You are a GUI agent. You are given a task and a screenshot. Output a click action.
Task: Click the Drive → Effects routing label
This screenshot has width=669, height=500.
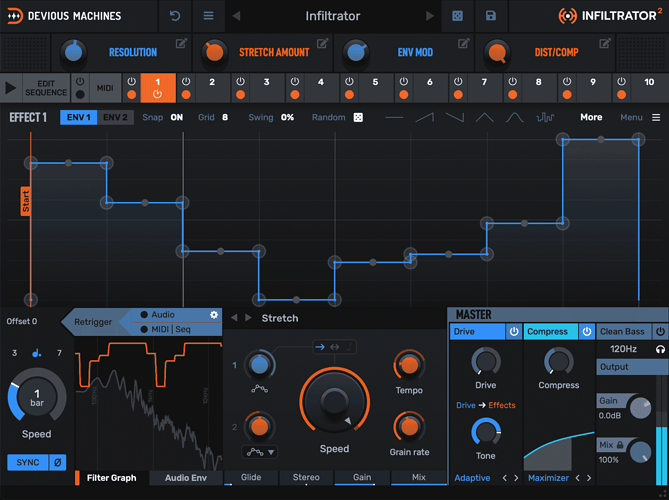486,405
